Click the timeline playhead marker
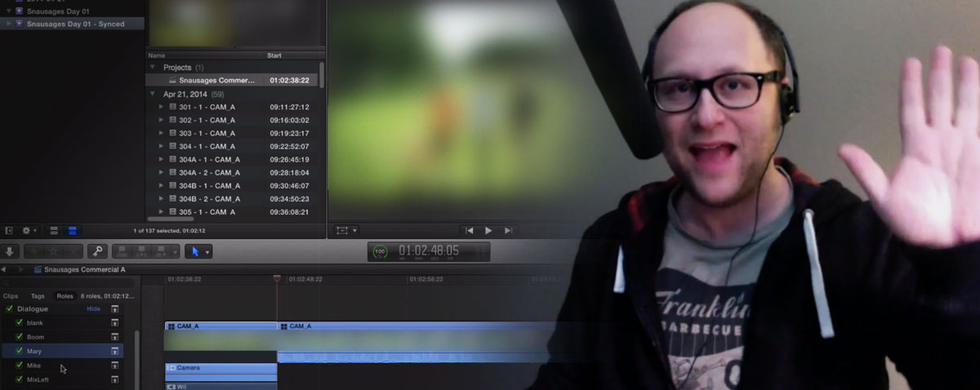 (x=277, y=279)
